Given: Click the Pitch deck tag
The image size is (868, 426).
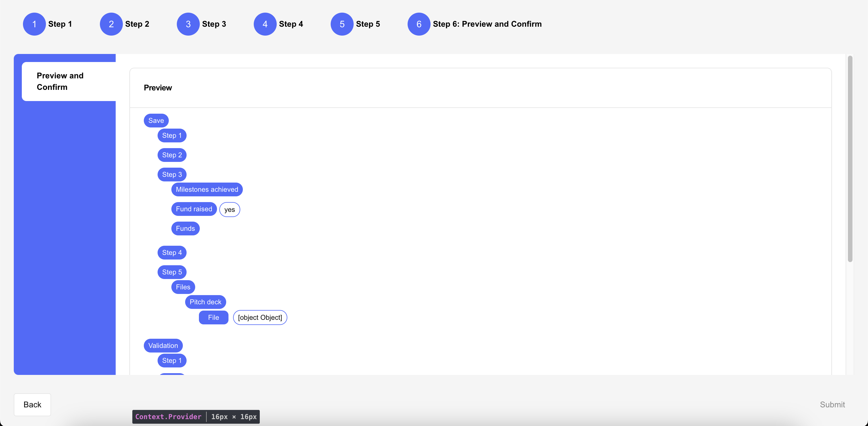Looking at the screenshot, I should point(205,302).
